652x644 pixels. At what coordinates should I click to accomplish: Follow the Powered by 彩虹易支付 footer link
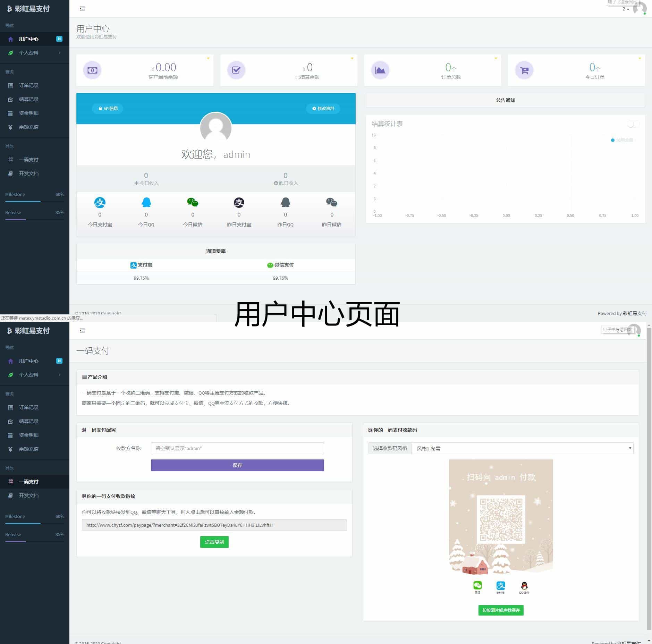tap(635, 313)
